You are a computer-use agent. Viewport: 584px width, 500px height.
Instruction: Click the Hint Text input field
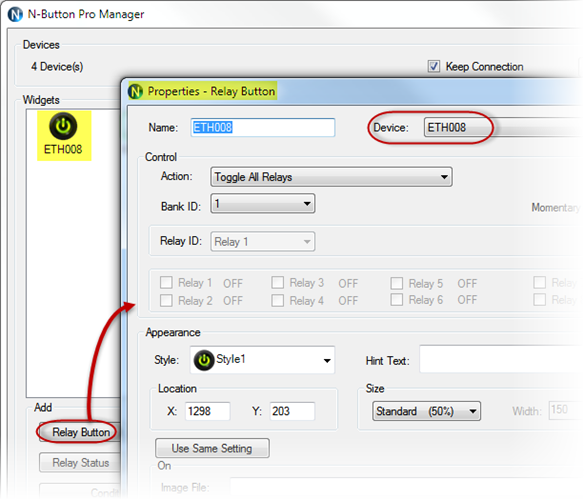501,359
